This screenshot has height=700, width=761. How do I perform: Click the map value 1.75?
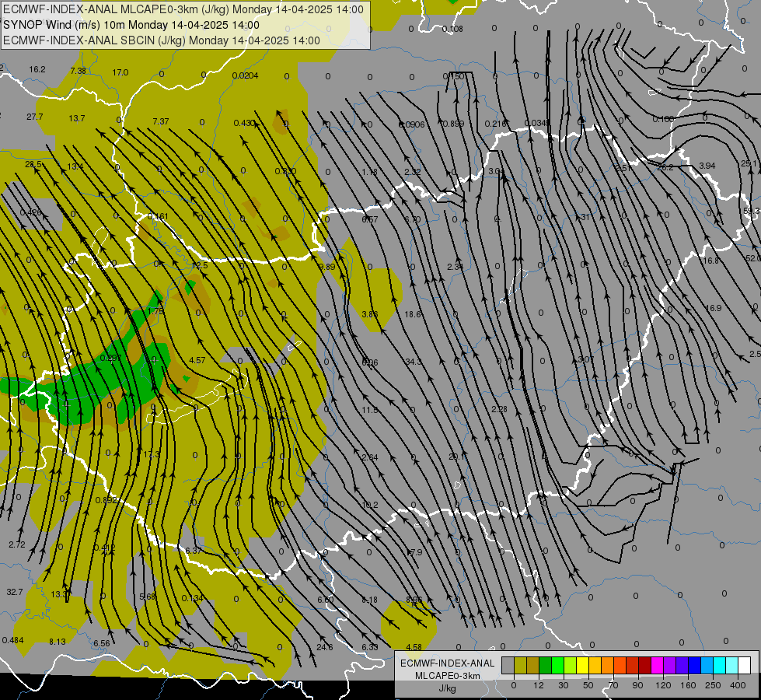(x=155, y=311)
